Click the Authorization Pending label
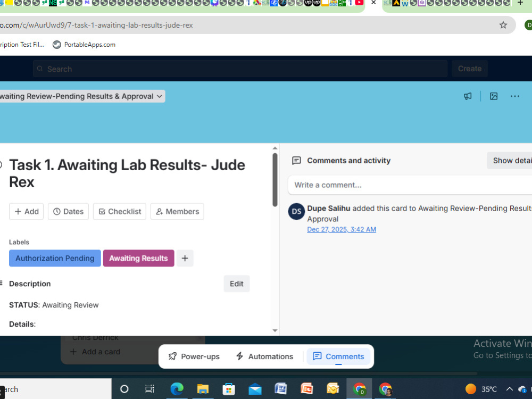Viewport: 532px width, 399px height. tap(55, 258)
